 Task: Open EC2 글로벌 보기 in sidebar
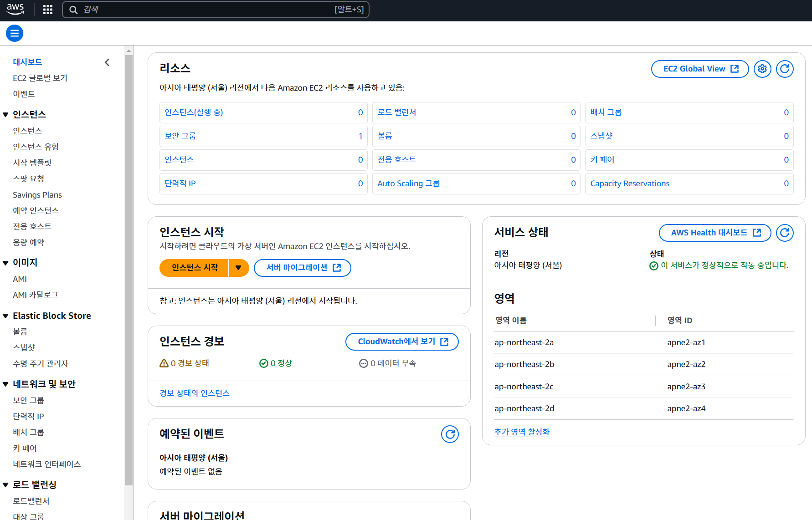click(40, 78)
